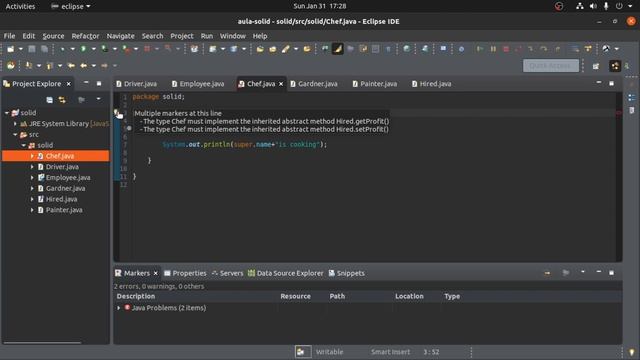Open the Snippets view tab
This screenshot has height=360, width=640.
[x=347, y=273]
